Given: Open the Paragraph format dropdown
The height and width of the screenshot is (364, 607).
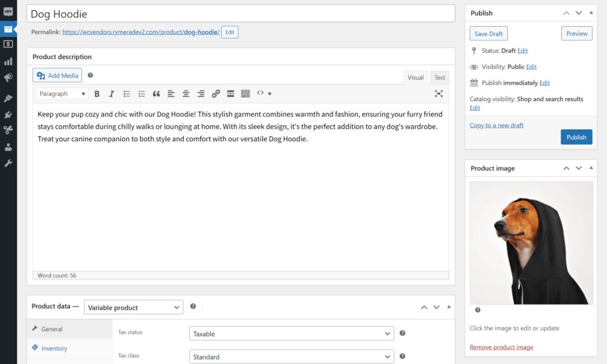Looking at the screenshot, I should click(62, 94).
